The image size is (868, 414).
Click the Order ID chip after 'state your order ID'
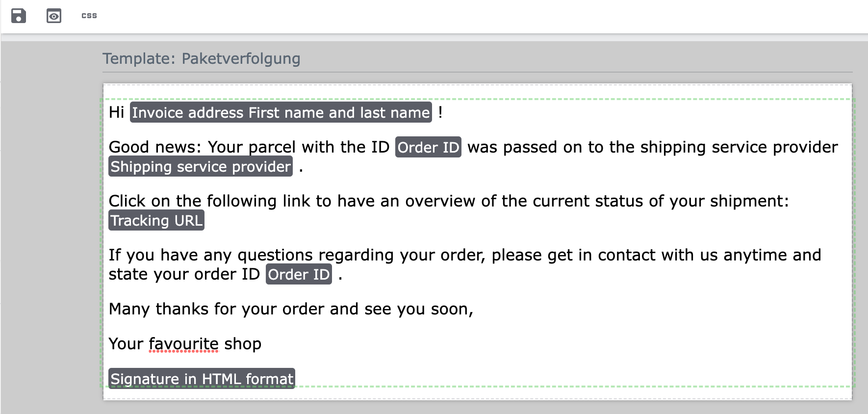click(299, 274)
